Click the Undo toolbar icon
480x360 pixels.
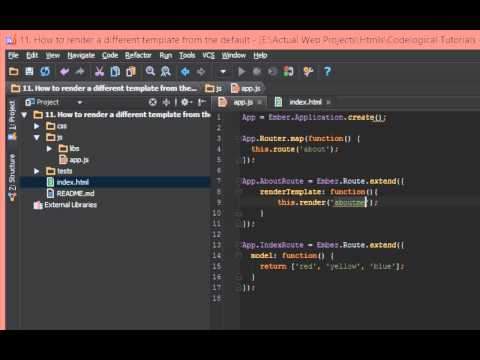coord(65,71)
